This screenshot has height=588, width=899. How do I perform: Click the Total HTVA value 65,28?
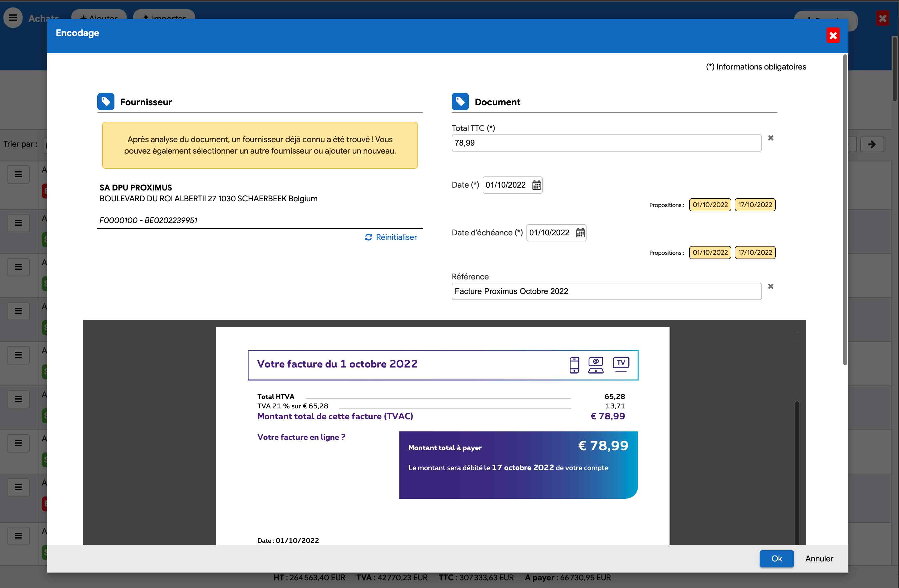coord(615,397)
